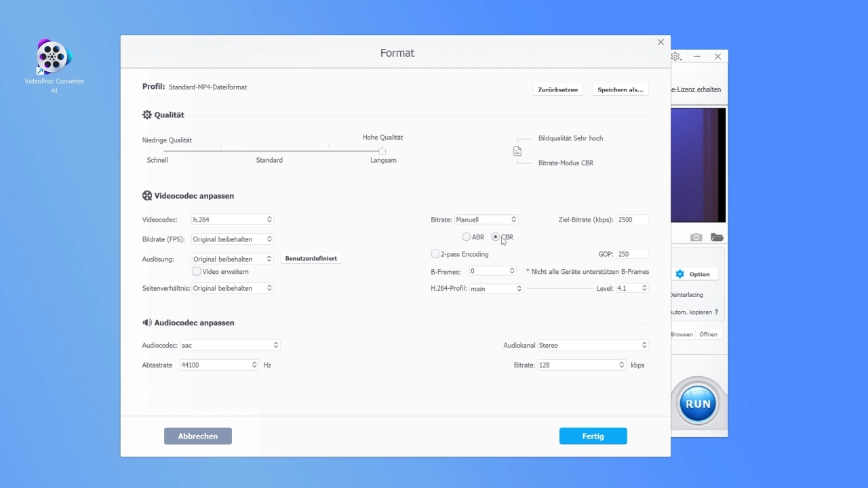This screenshot has height=488, width=868.
Task: Click the Ziel-Bitrate (kbps) input field
Action: (x=633, y=220)
